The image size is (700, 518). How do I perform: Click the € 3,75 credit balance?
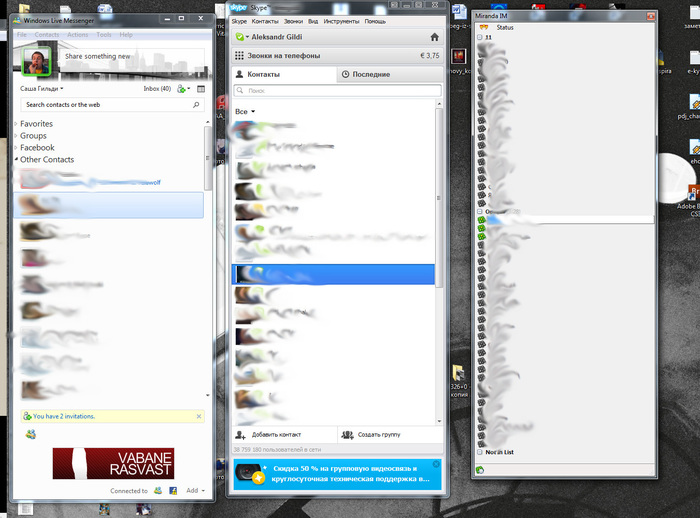(x=429, y=56)
